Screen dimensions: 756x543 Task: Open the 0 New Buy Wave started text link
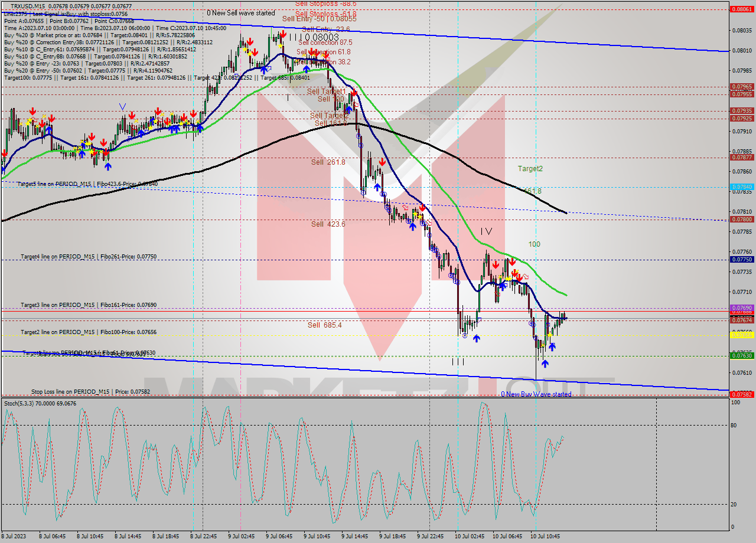point(536,394)
